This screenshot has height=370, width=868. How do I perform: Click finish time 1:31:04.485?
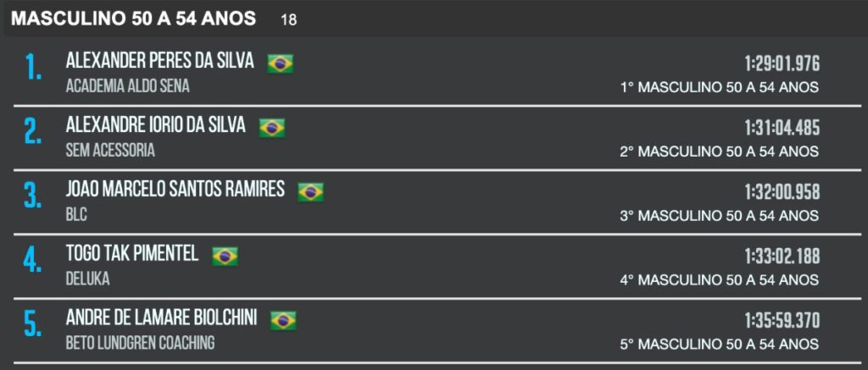782,128
